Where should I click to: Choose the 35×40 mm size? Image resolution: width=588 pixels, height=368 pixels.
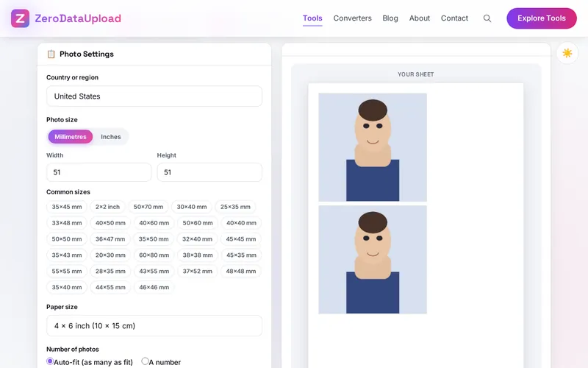67,288
